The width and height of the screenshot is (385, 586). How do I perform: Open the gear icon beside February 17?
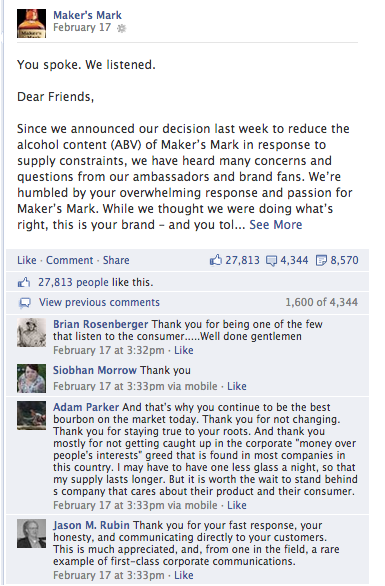[121, 28]
